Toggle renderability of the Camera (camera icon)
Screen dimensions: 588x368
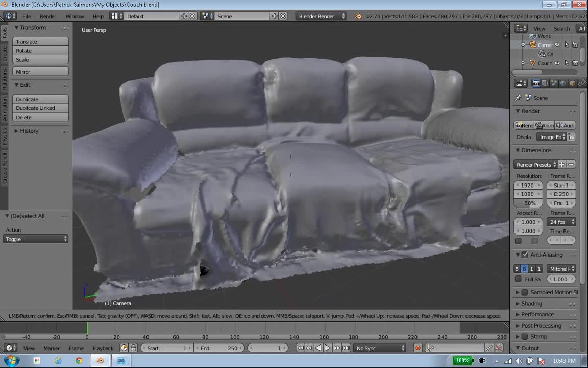[x=575, y=45]
